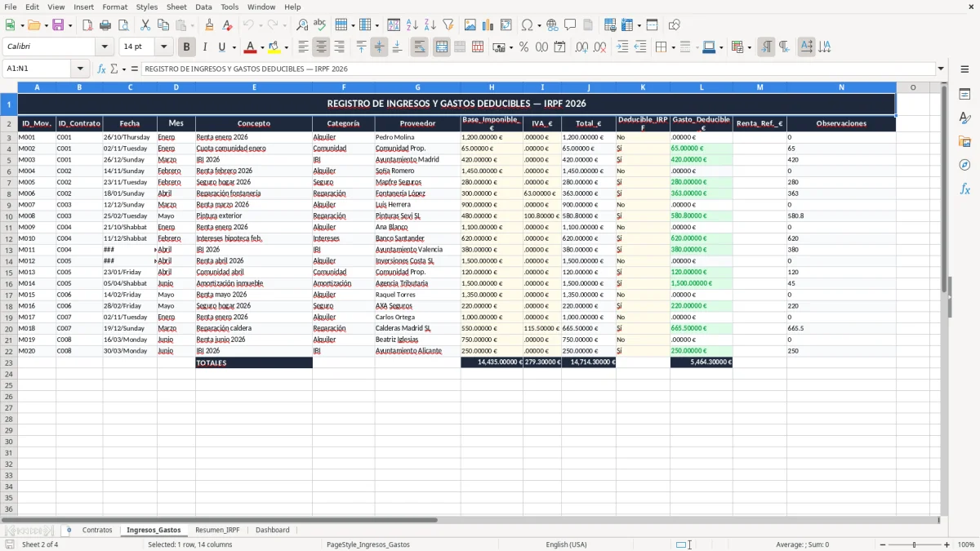Sort descending
This screenshot has width=980, height=551.
(430, 25)
